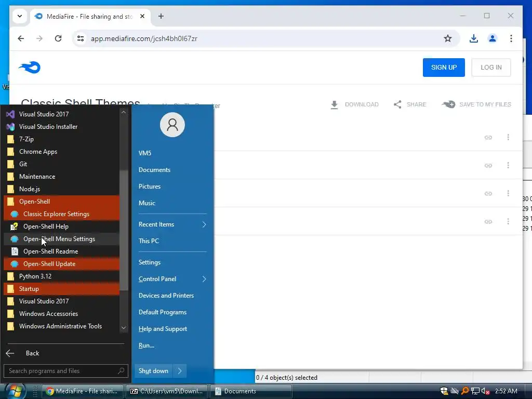The image size is (532, 399).
Task: Open the Startup folder
Action: (61, 289)
